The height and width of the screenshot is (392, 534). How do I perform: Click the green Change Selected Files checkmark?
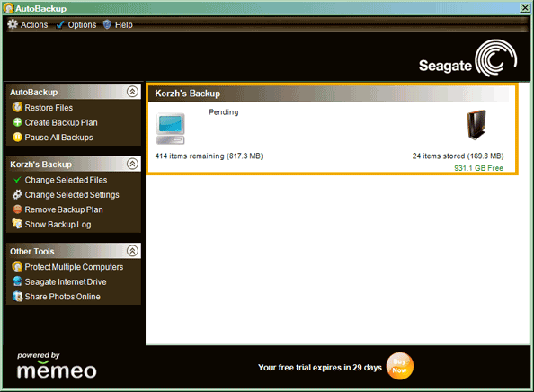[x=17, y=180]
